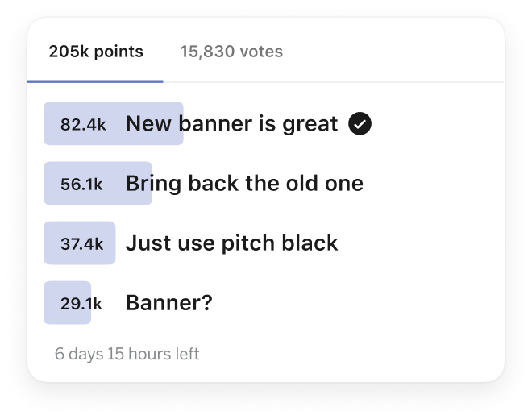Click the "29.1k" count number
Screen dimensions: 532x419
click(x=81, y=304)
